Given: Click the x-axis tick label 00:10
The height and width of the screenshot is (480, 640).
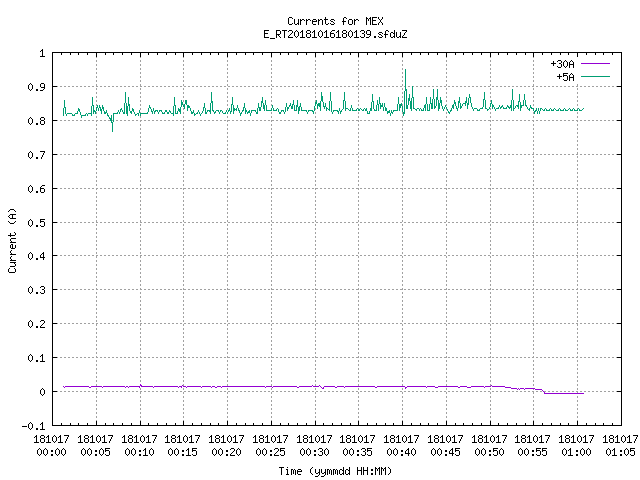Looking at the screenshot, I should point(140,452).
